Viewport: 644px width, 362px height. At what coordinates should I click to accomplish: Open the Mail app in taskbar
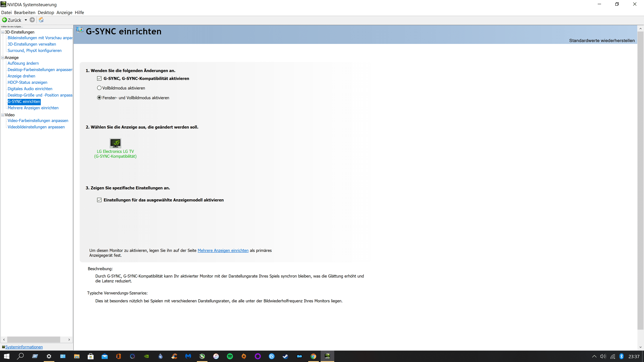104,356
